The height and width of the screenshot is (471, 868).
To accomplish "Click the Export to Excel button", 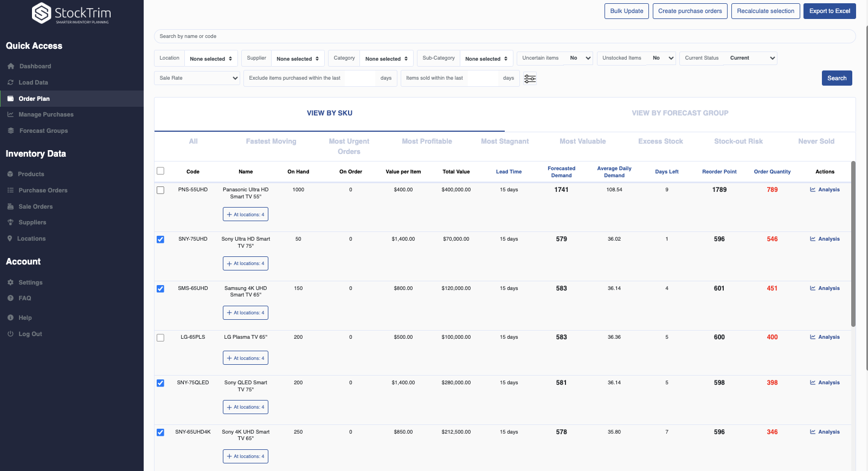I will click(830, 11).
